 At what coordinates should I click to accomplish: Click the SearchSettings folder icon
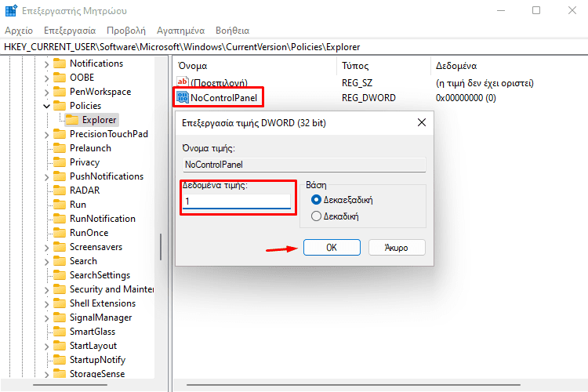tap(60, 275)
